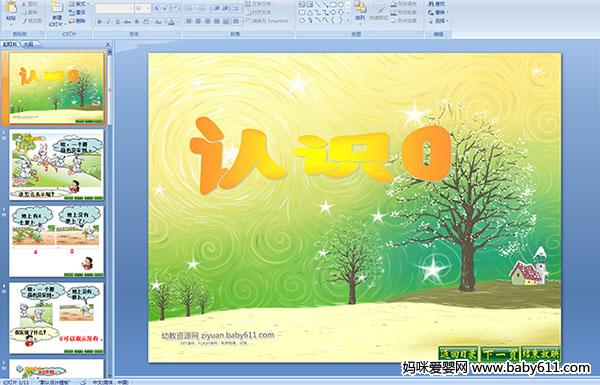Toggle Underline formatting
The width and height of the screenshot is (600, 385).
(x=117, y=22)
